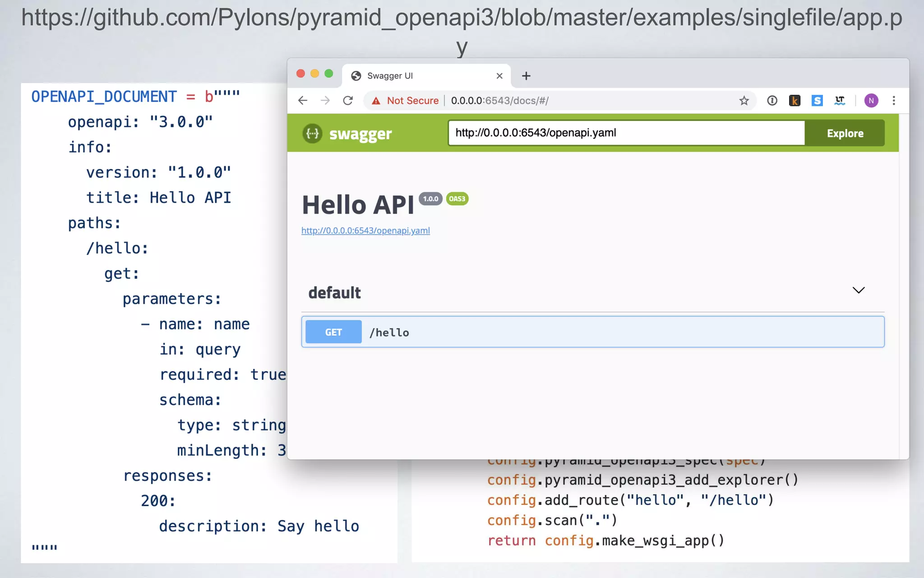Click the in: query code line
This screenshot has width=924, height=578.
click(x=200, y=350)
